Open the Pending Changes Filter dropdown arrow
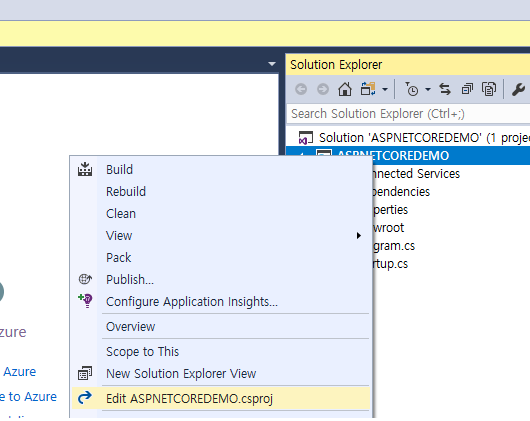 click(428, 90)
